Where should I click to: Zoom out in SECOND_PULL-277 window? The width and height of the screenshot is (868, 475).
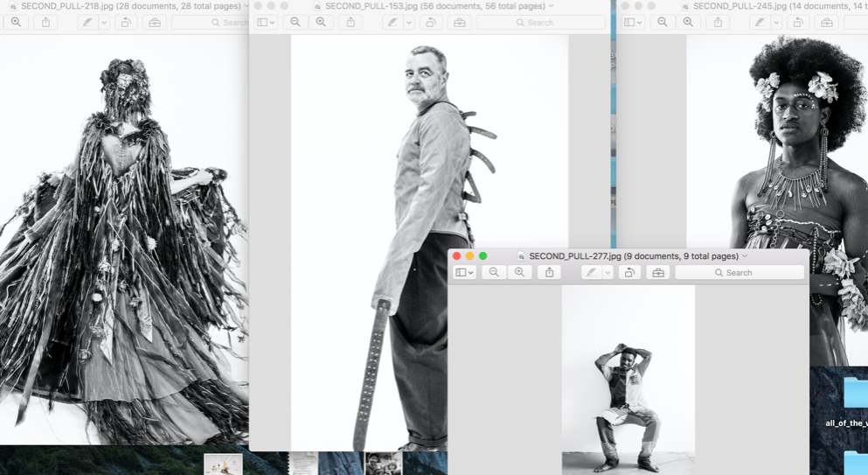(494, 273)
